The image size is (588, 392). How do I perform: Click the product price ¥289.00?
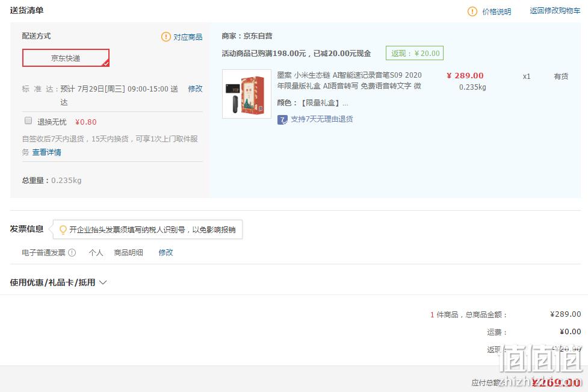click(465, 75)
